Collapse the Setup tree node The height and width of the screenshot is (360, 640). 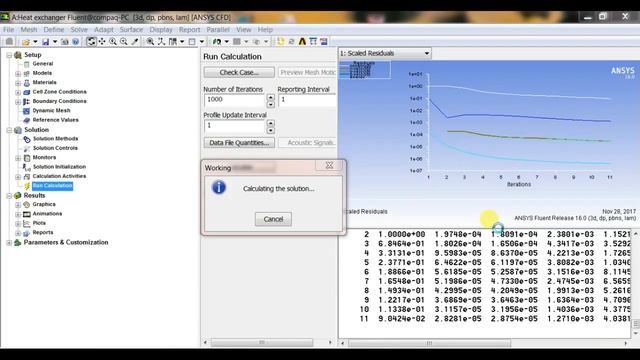click(9, 55)
